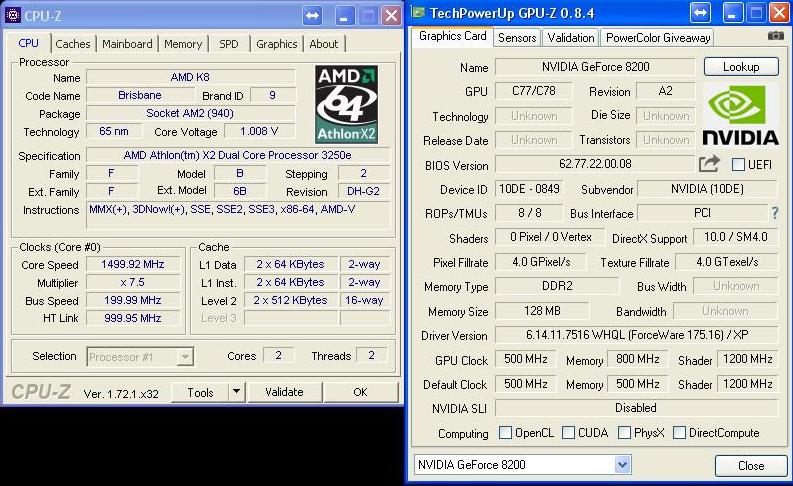The height and width of the screenshot is (486, 793).
Task: Click the DirectX Support value 10.0 / SM4.0
Action: (735, 237)
